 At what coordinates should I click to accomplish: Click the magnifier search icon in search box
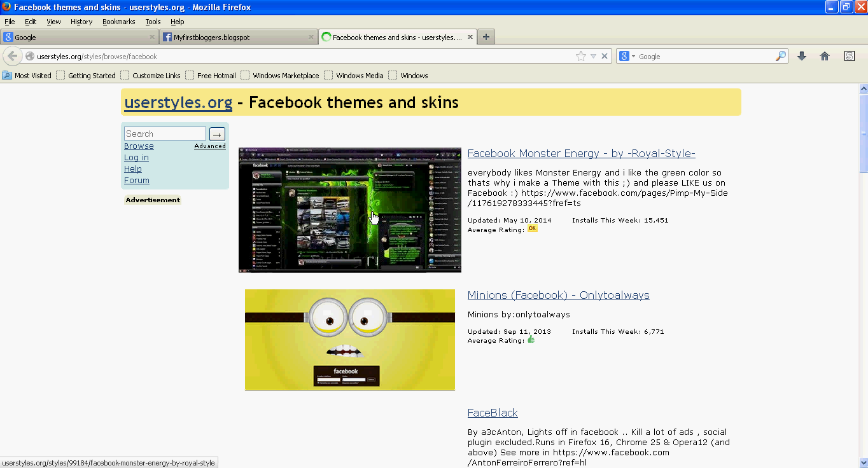(781, 56)
